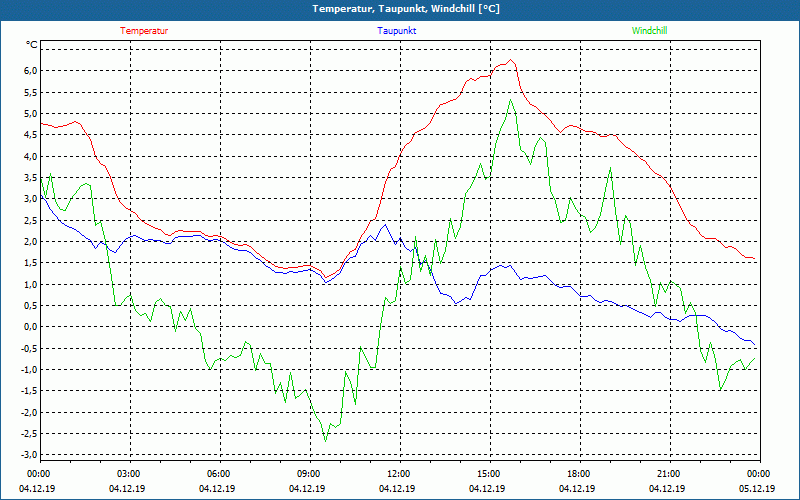Click the '-1,5' y-axis value
800x500 pixels.
[x=30, y=391]
